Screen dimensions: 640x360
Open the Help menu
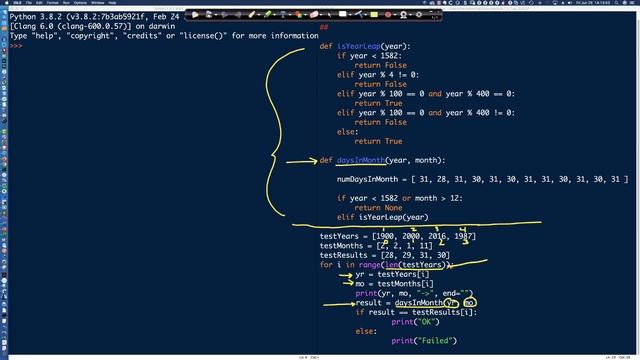[112, 2]
